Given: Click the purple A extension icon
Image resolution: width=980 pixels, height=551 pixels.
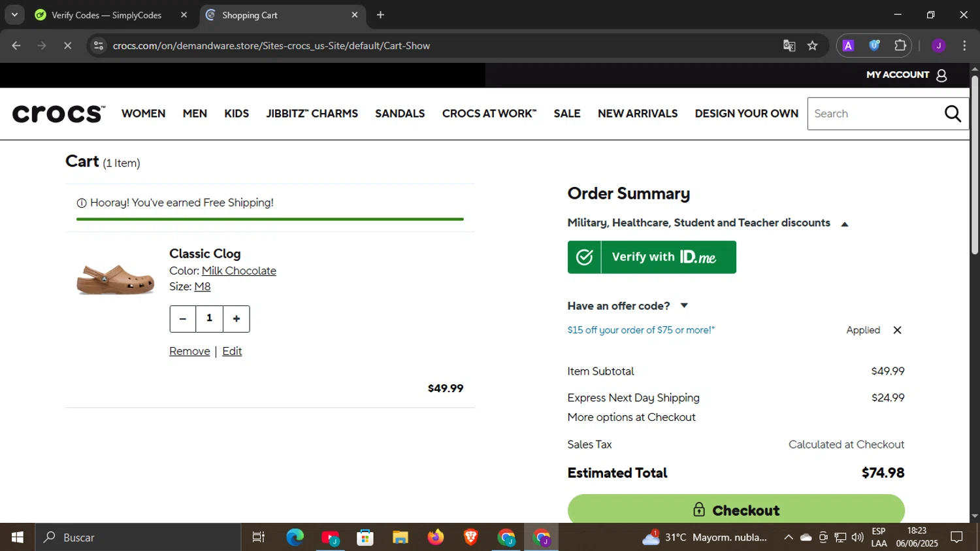Looking at the screenshot, I should click(848, 46).
